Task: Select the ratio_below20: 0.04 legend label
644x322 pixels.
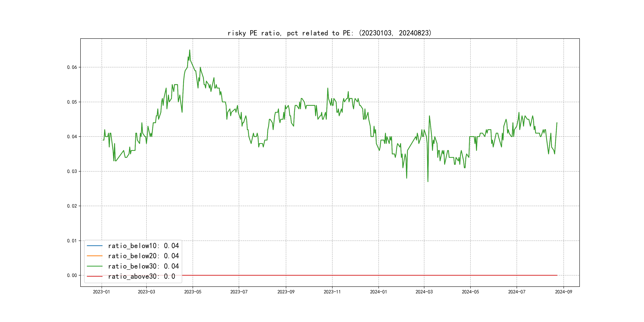Action: click(143, 256)
